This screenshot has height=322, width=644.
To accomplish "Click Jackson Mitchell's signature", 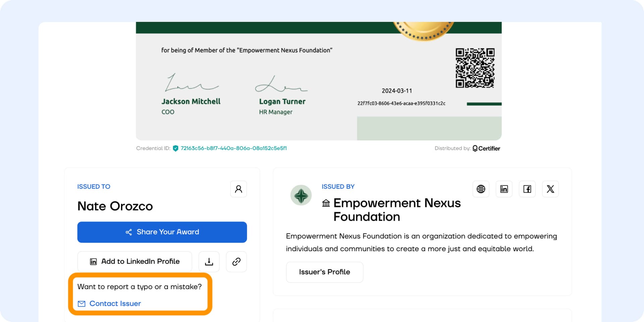I will click(191, 83).
